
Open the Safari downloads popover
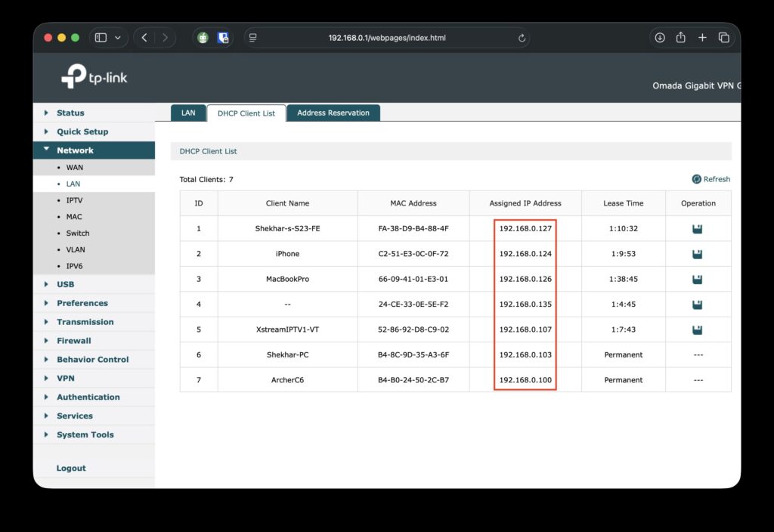(x=660, y=38)
